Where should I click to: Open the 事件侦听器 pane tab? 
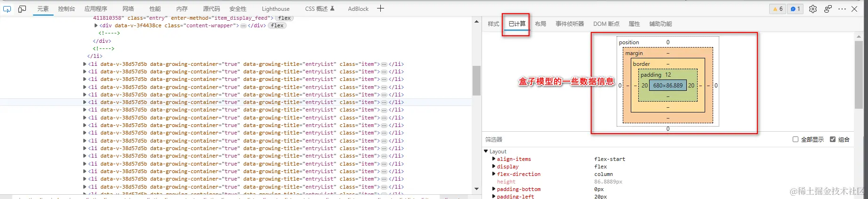[570, 24]
